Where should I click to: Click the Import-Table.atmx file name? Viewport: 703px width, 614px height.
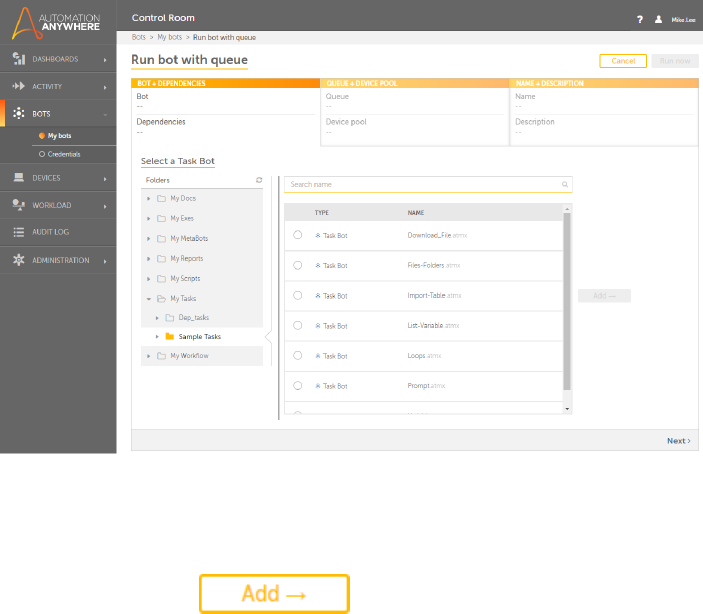434,296
